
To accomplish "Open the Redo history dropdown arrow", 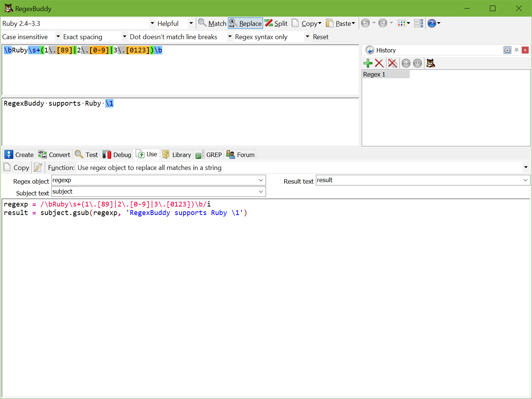I will click(391, 23).
